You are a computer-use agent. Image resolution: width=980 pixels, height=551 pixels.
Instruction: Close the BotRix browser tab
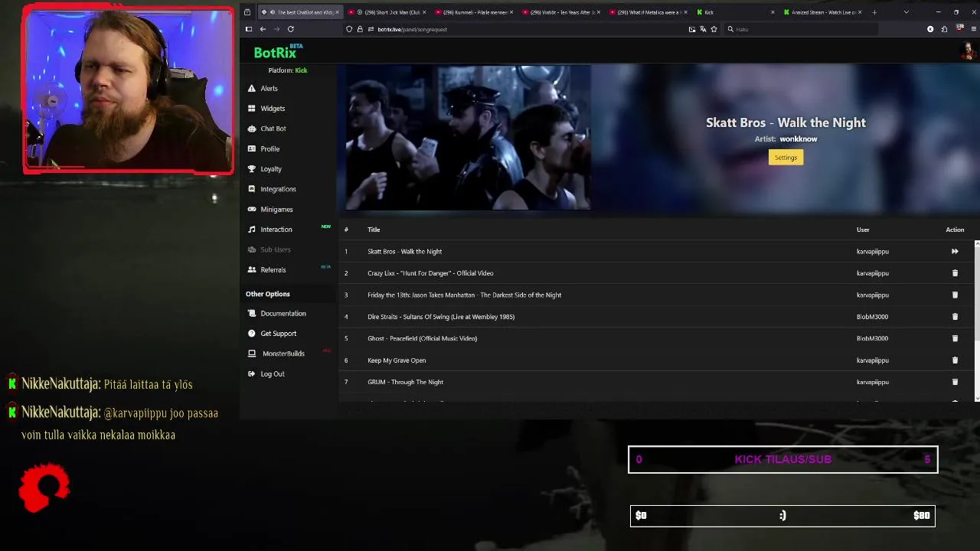337,12
